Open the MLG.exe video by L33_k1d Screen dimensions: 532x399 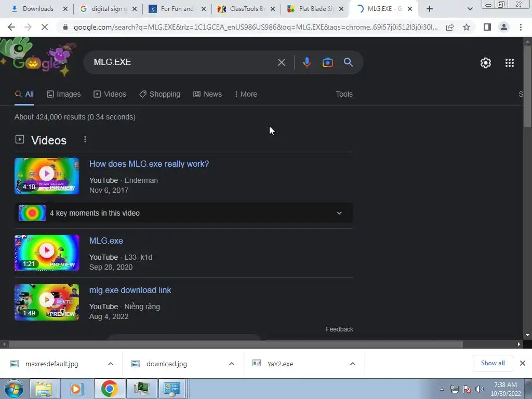click(106, 241)
